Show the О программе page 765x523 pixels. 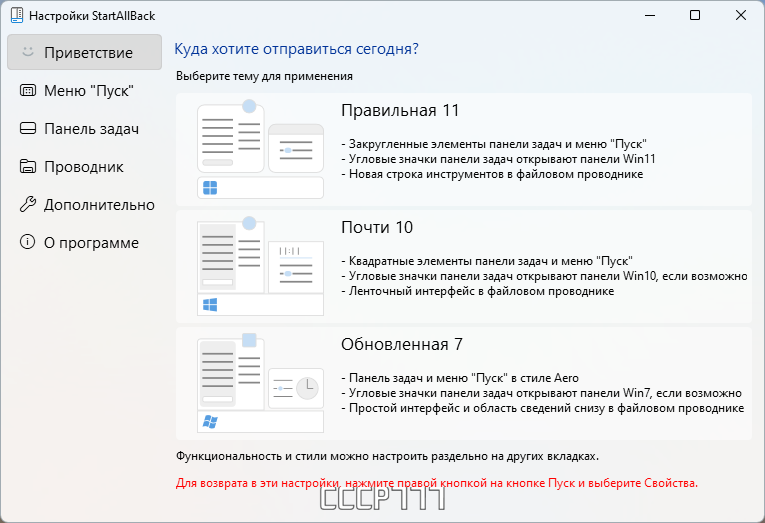coord(84,242)
